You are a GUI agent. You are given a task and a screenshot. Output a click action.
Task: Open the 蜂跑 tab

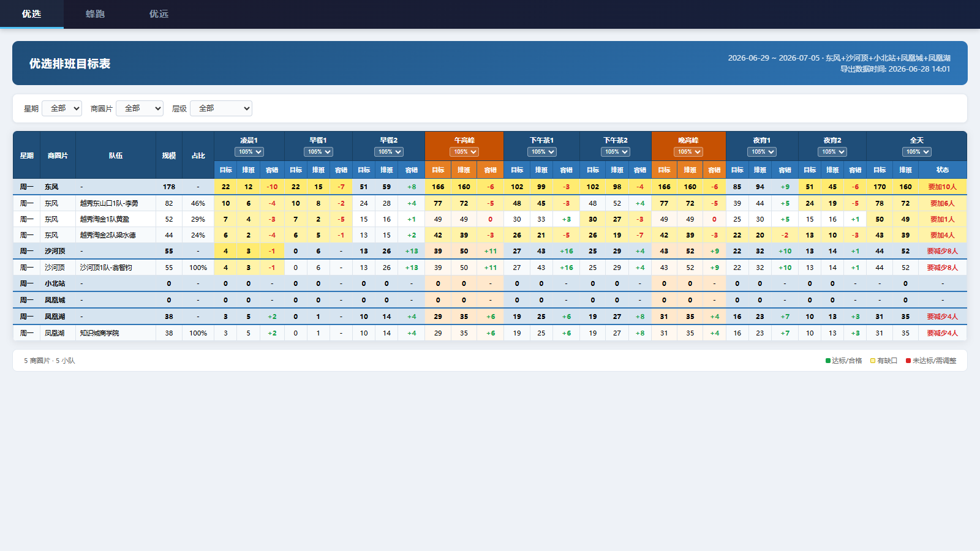[x=95, y=14]
